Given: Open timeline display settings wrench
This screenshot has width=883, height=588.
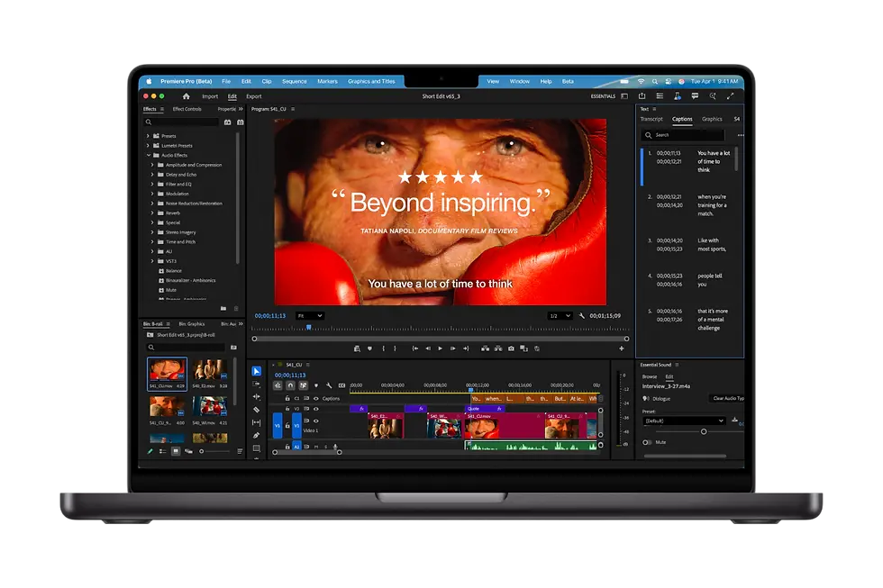Looking at the screenshot, I should (329, 385).
